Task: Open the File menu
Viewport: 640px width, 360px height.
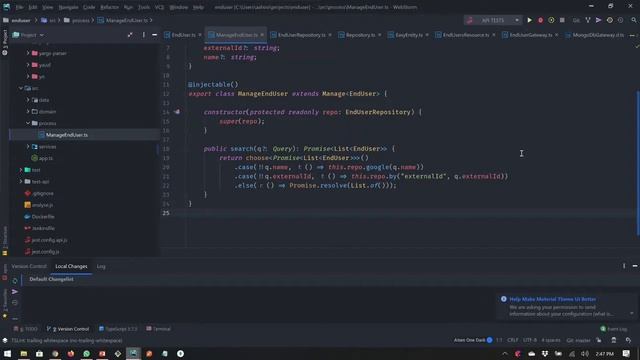Action: coord(20,7)
